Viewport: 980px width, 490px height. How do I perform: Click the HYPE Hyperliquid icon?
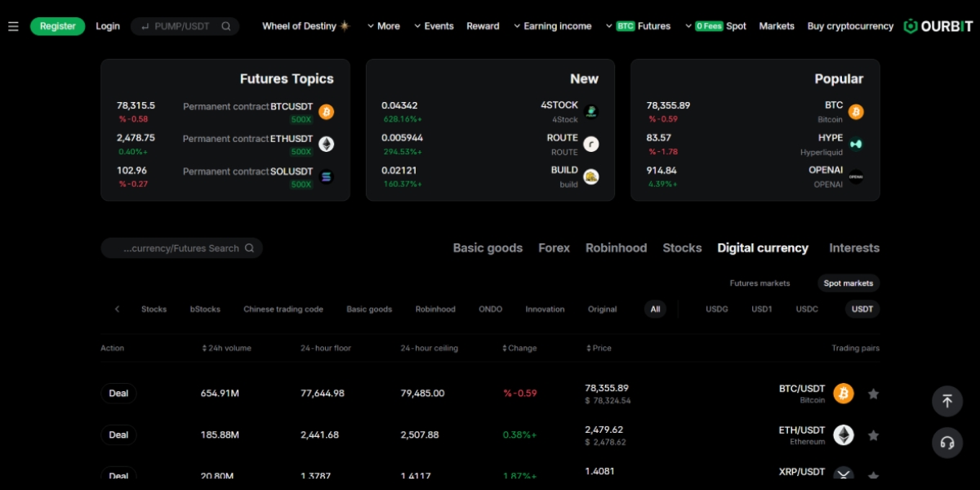pos(856,145)
